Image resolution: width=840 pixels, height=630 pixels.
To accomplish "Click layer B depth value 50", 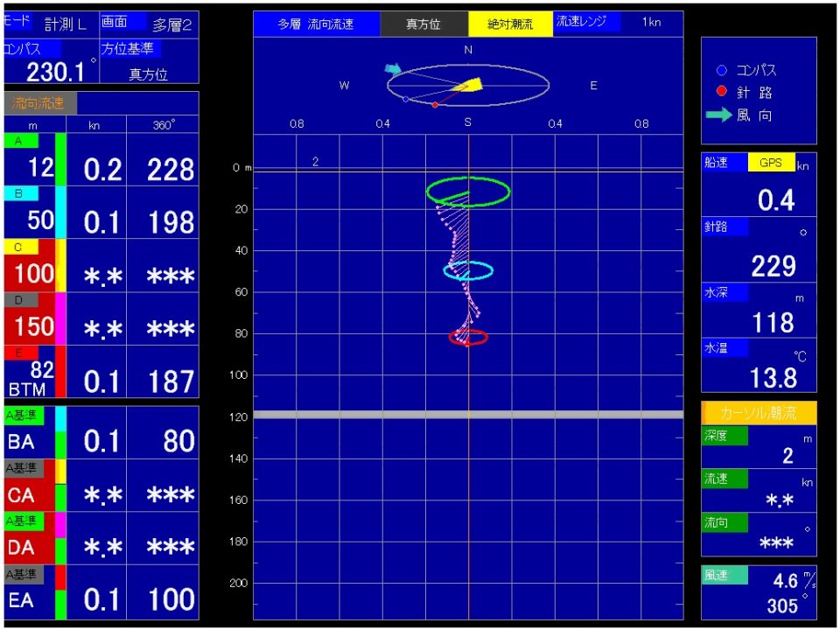I will (41, 220).
